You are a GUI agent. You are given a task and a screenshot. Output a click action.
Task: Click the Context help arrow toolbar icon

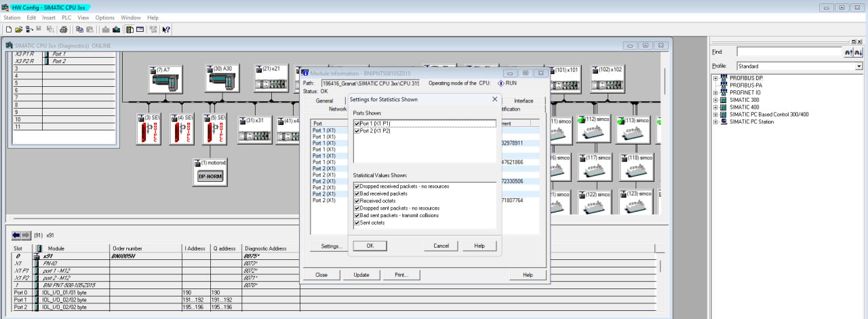pos(166,30)
